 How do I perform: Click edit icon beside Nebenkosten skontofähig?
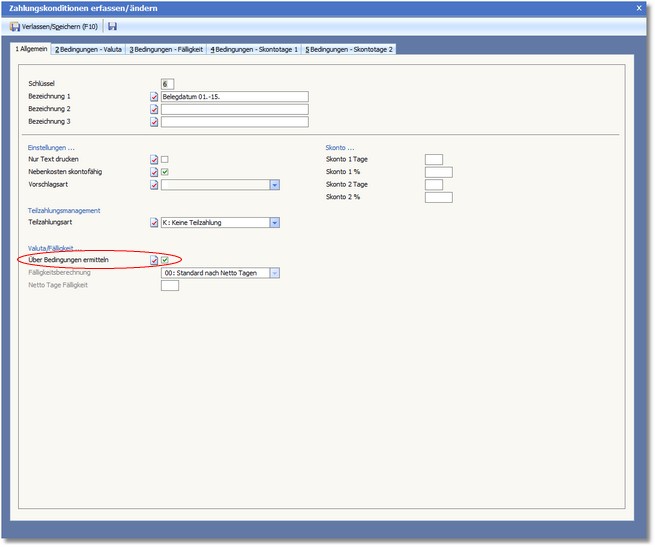tap(154, 172)
